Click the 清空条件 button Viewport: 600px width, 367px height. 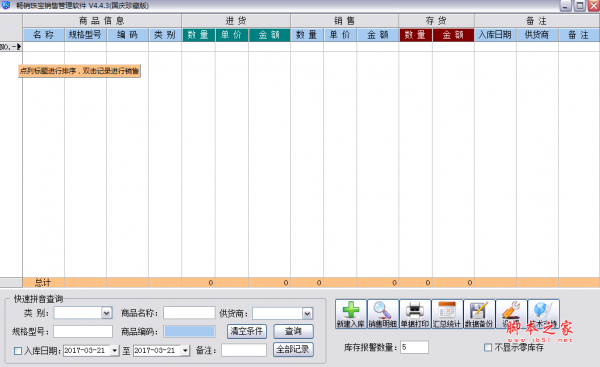coord(247,331)
